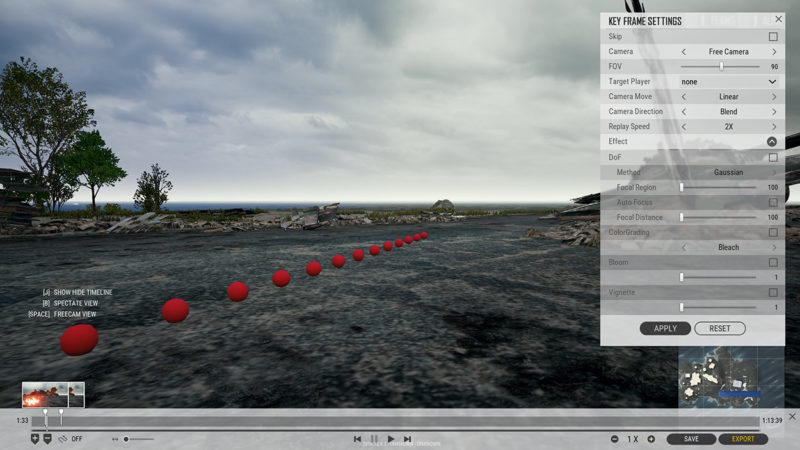Open the key frame preview thumbnail
Viewport: 800px width, 450px height.
click(53, 394)
